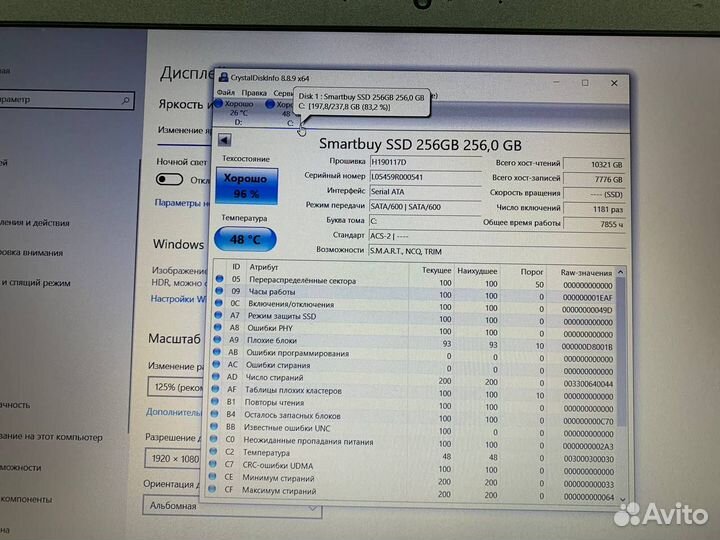This screenshot has height=540, width=720.
Task: Click the status dot for Неожиданные пропадания питания
Action: pos(214,439)
